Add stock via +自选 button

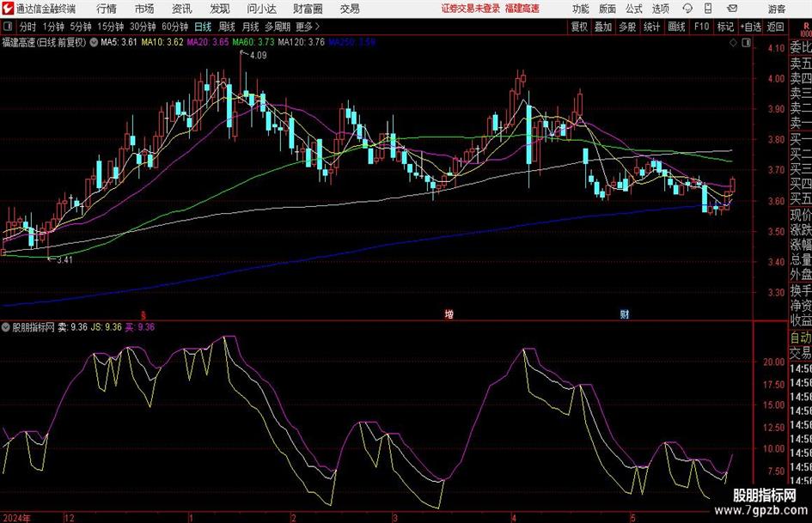(750, 27)
